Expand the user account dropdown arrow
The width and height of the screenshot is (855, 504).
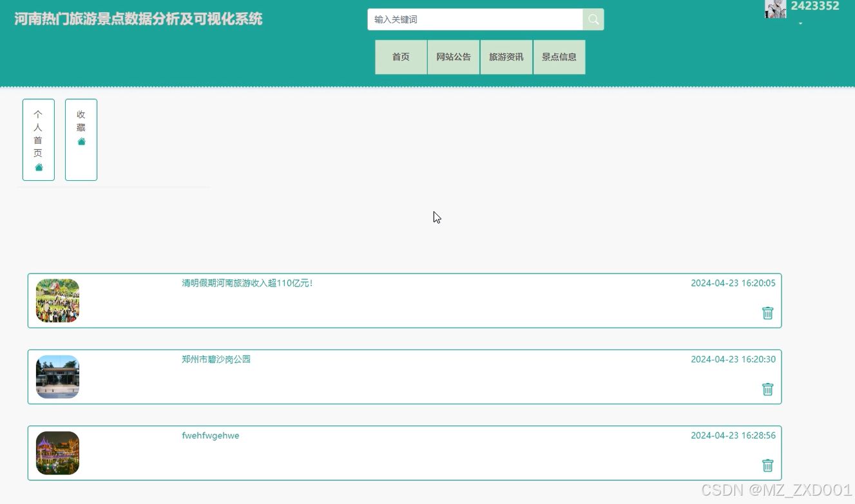(800, 24)
